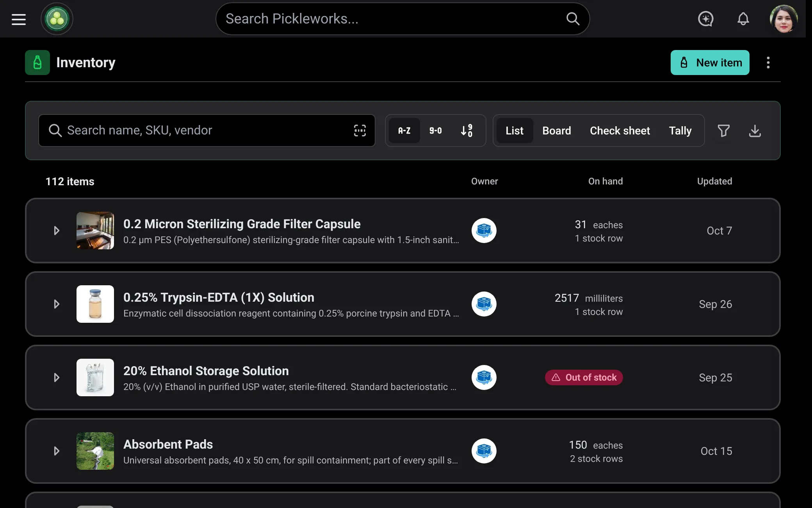Click the 20% Ethanol bag thumbnail
The height and width of the screenshot is (508, 812).
tap(95, 377)
